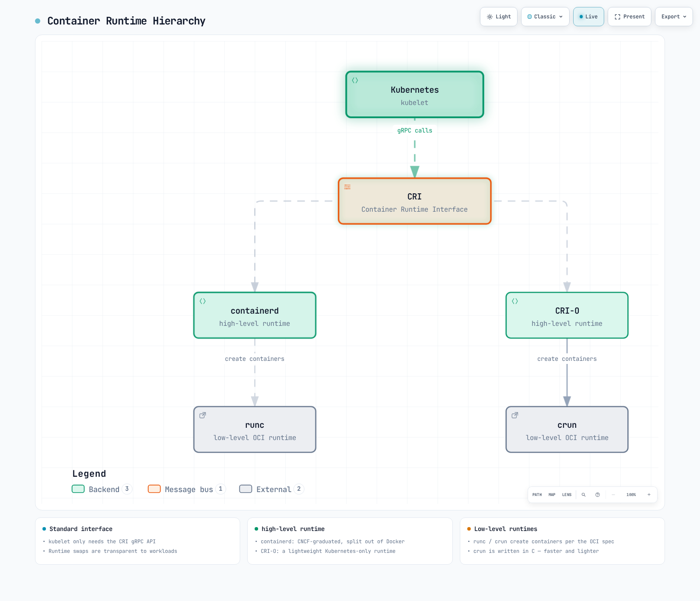
Task: Zoom out with the minus button
Action: [613, 495]
